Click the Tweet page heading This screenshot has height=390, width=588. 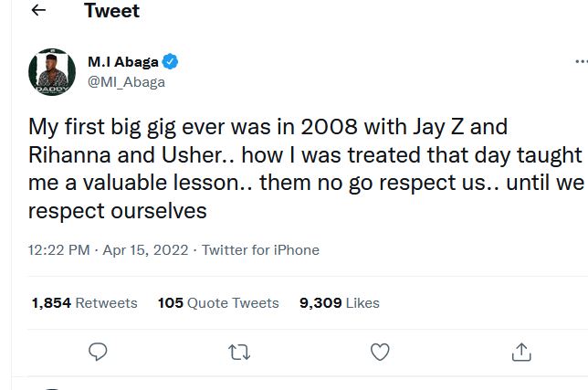click(x=111, y=11)
